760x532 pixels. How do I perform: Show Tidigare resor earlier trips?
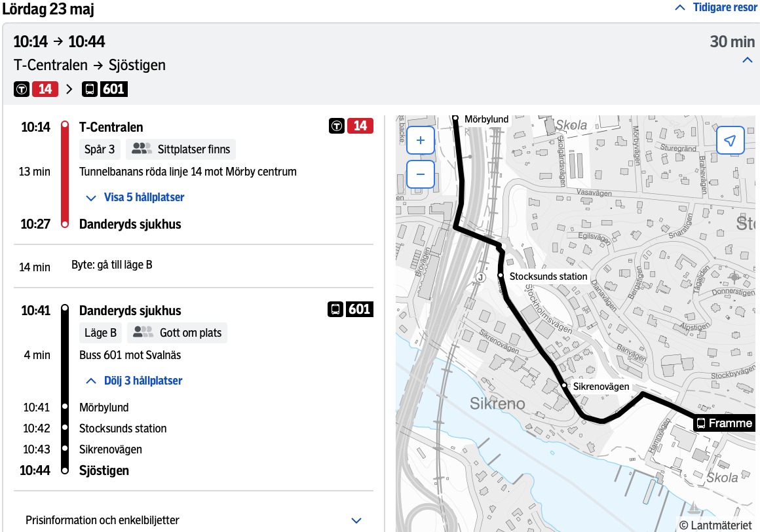coord(715,7)
